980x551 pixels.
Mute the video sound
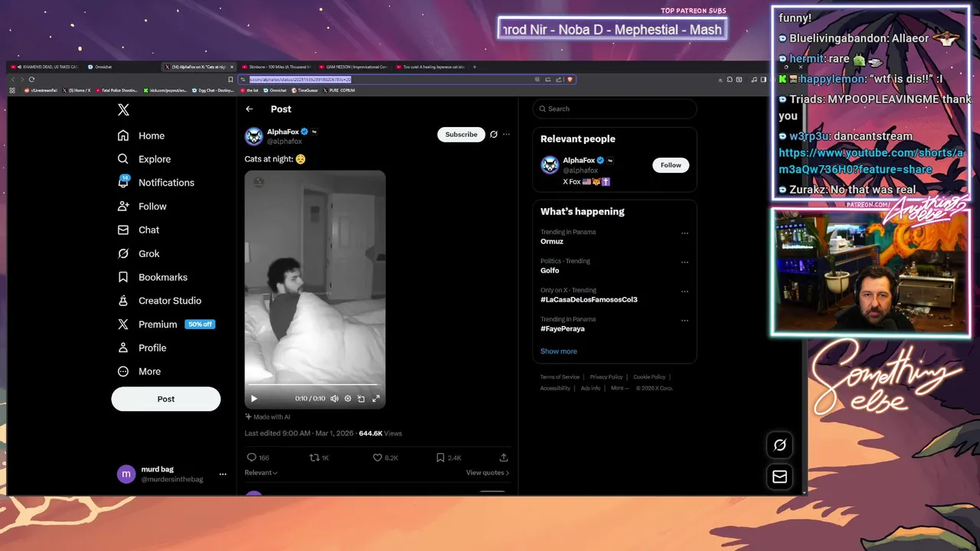coord(335,399)
